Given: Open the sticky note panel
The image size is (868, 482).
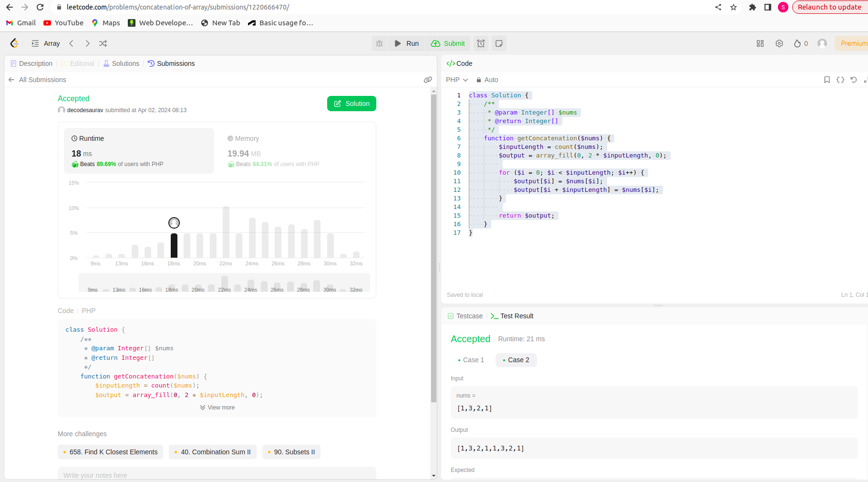Looking at the screenshot, I should coord(499,43).
